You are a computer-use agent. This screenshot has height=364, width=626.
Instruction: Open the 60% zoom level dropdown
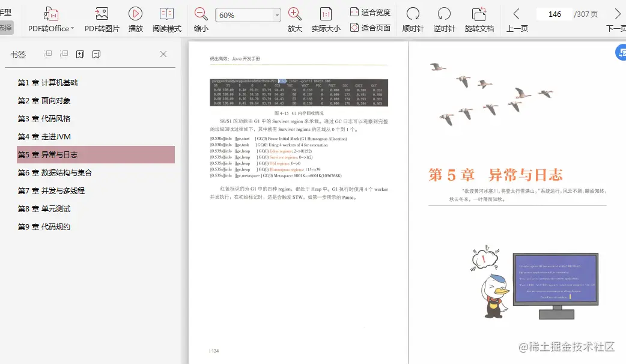click(277, 15)
